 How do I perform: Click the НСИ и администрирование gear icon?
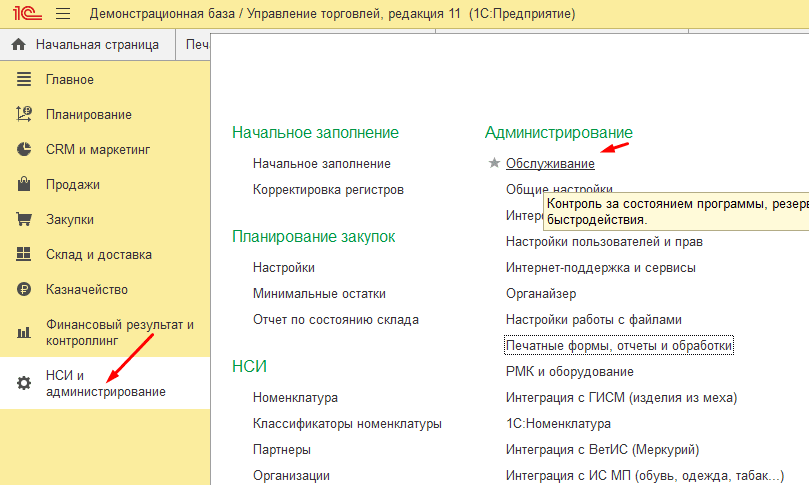[24, 383]
